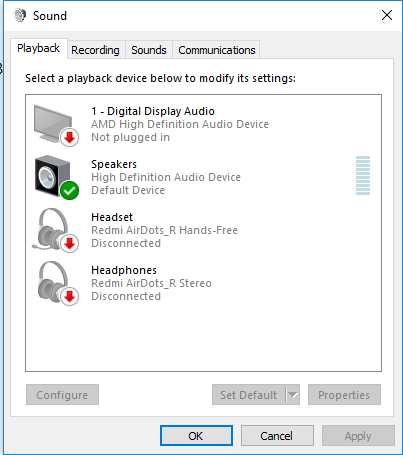Click the 'Default Device' status text
This screenshot has height=455, width=403.
(128, 190)
